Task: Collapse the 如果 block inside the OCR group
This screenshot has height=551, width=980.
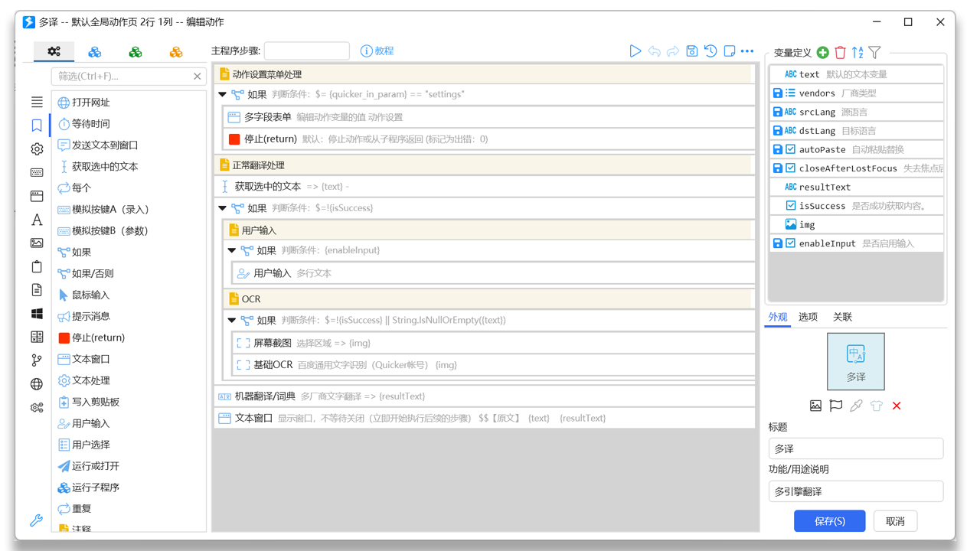Action: [x=231, y=320]
